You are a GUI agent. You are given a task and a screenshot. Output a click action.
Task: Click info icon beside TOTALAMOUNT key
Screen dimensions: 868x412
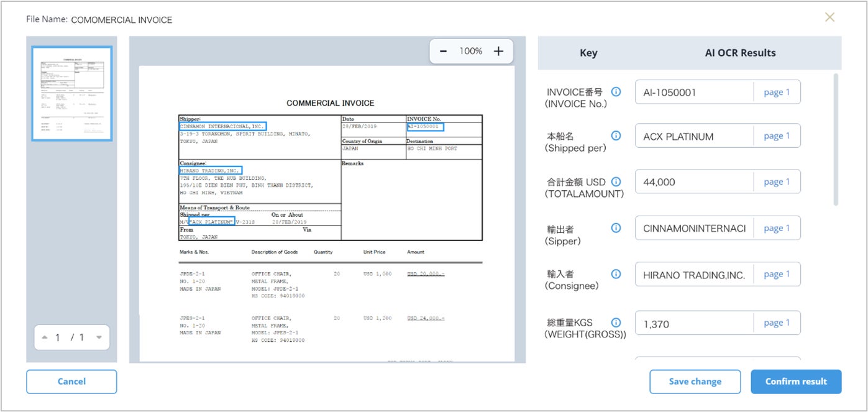[616, 181]
